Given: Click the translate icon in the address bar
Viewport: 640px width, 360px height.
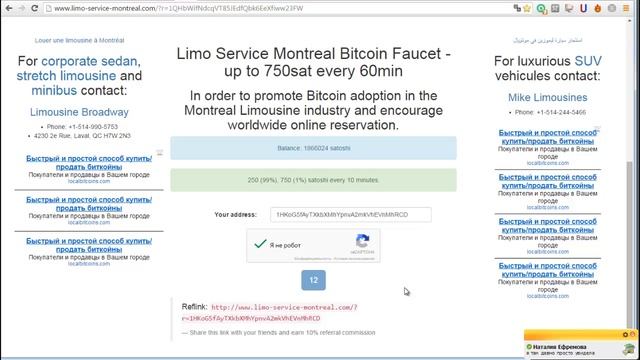Looking at the screenshot, I should (517, 8).
